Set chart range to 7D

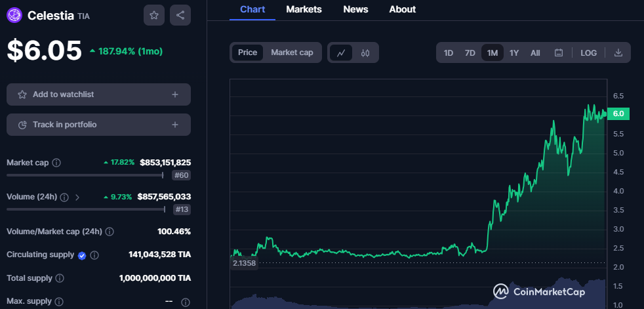[470, 52]
